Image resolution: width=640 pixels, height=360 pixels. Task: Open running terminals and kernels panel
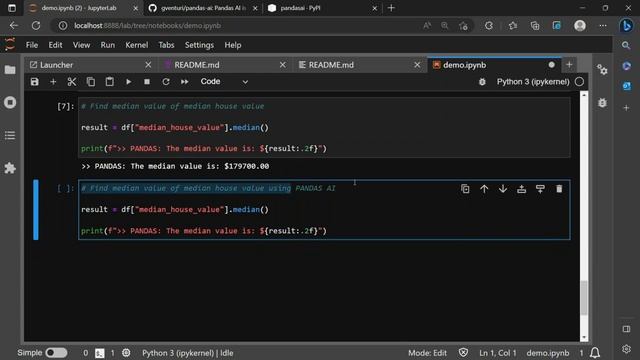pyautogui.click(x=10, y=102)
